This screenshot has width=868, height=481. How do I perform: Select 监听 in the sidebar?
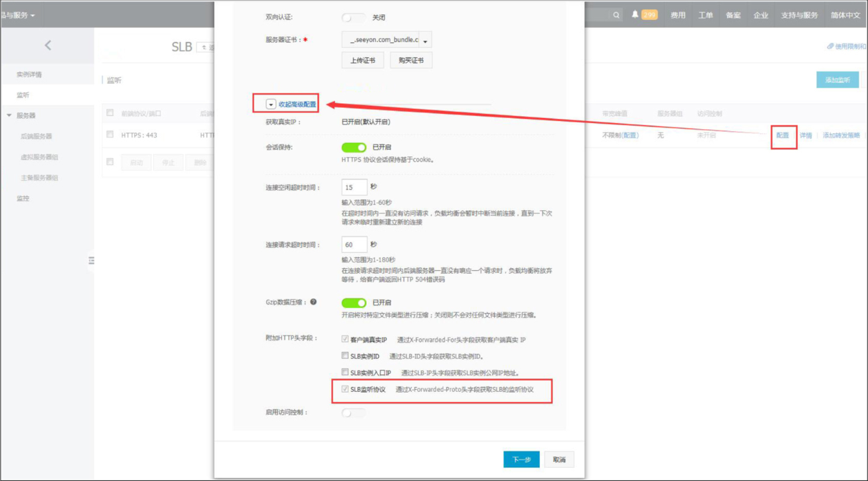coord(23,95)
